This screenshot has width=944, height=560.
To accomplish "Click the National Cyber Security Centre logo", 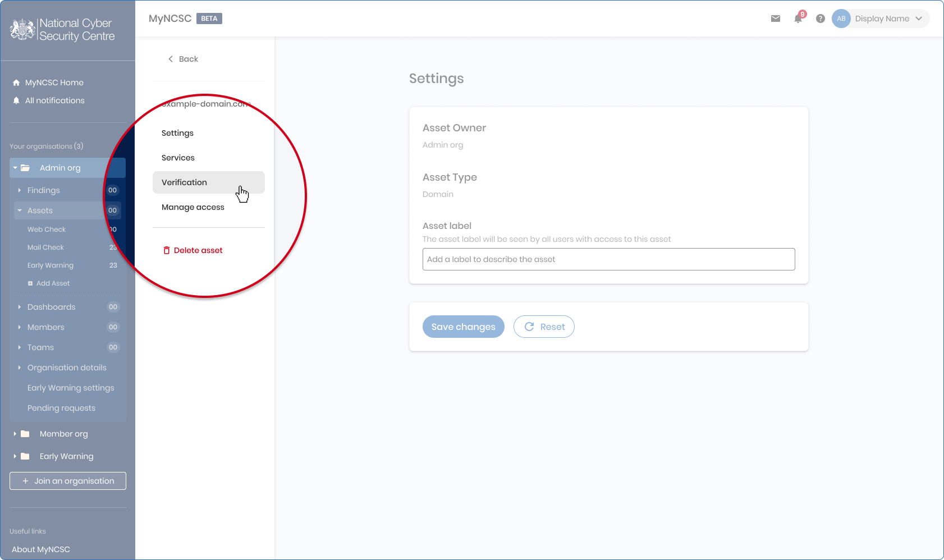I will coord(62,30).
